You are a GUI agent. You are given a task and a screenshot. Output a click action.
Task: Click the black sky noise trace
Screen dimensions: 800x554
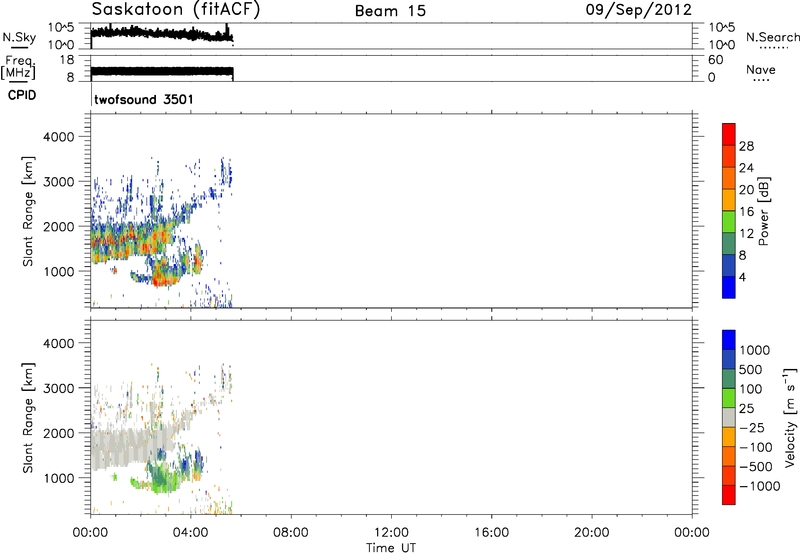161,34
